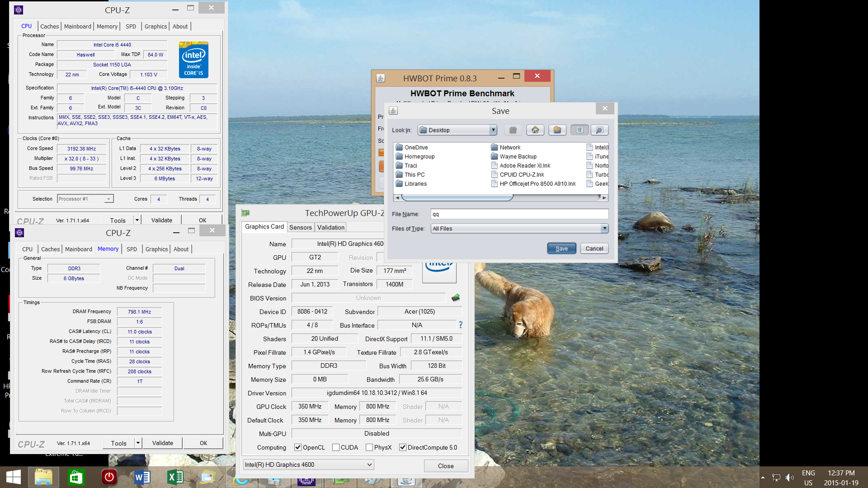Click the volume icon in system tray

coord(790,478)
